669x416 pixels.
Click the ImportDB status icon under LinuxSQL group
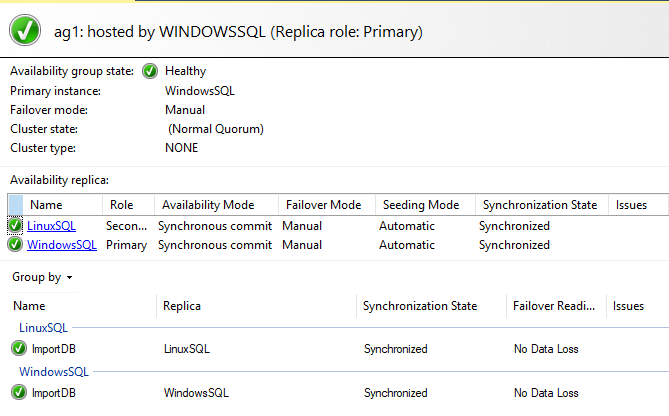(x=19, y=349)
